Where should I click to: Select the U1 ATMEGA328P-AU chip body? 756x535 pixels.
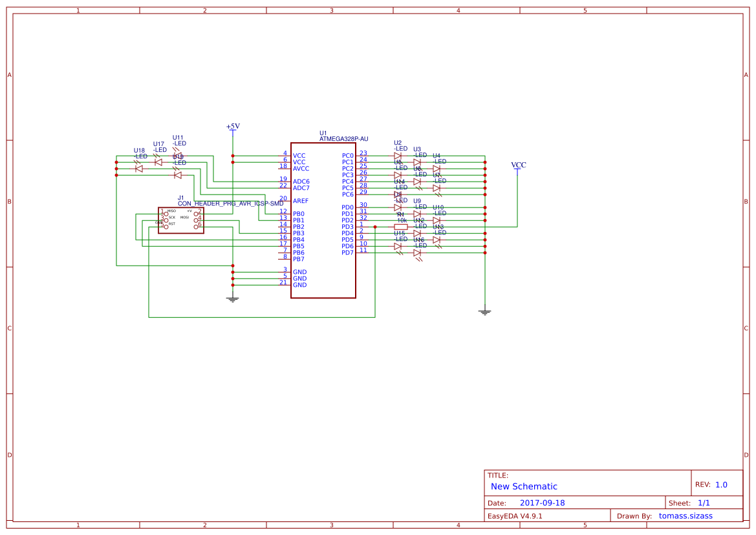click(323, 220)
